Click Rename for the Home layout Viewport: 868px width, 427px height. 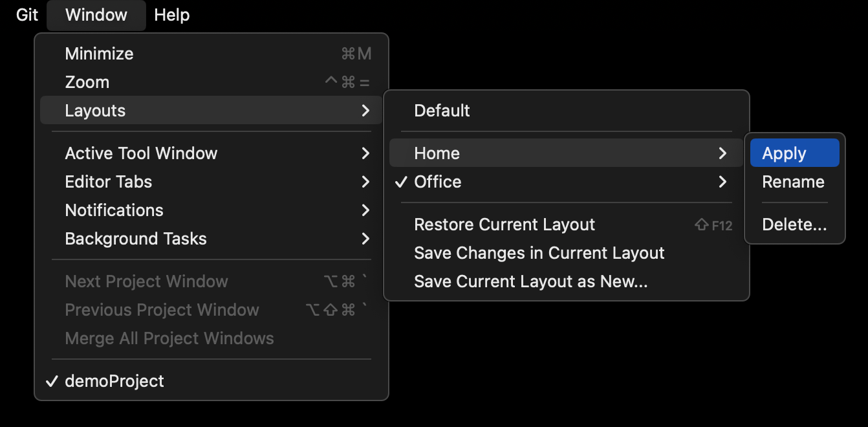(x=793, y=182)
